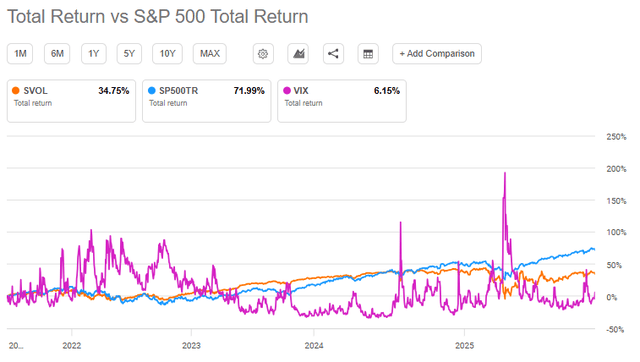Click the share chart icon
The image size is (640, 362).
click(333, 54)
